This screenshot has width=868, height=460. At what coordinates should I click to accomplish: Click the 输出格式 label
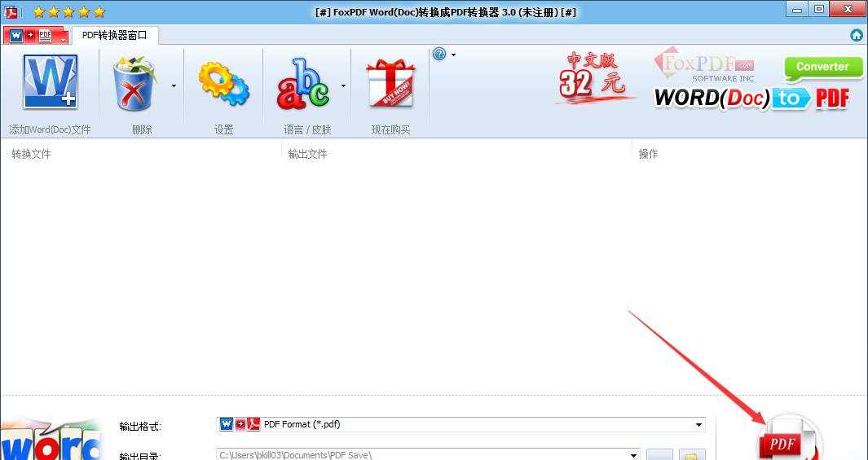(x=140, y=427)
